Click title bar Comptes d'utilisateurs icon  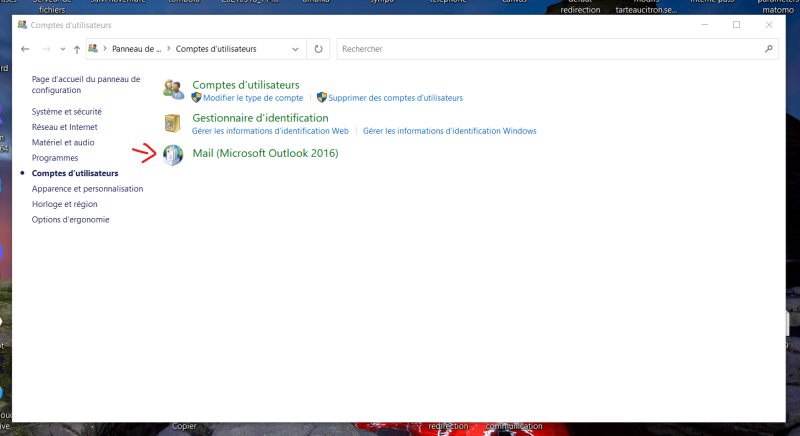click(x=22, y=24)
